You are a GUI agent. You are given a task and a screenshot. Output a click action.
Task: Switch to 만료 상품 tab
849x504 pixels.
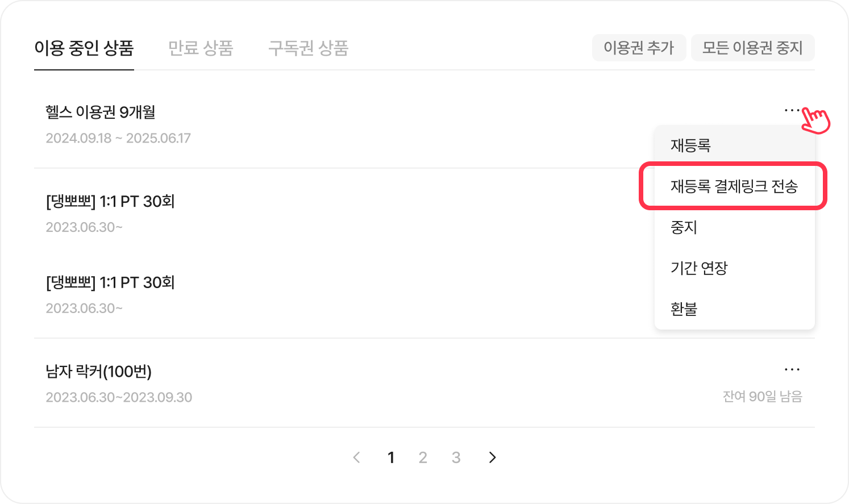point(201,48)
